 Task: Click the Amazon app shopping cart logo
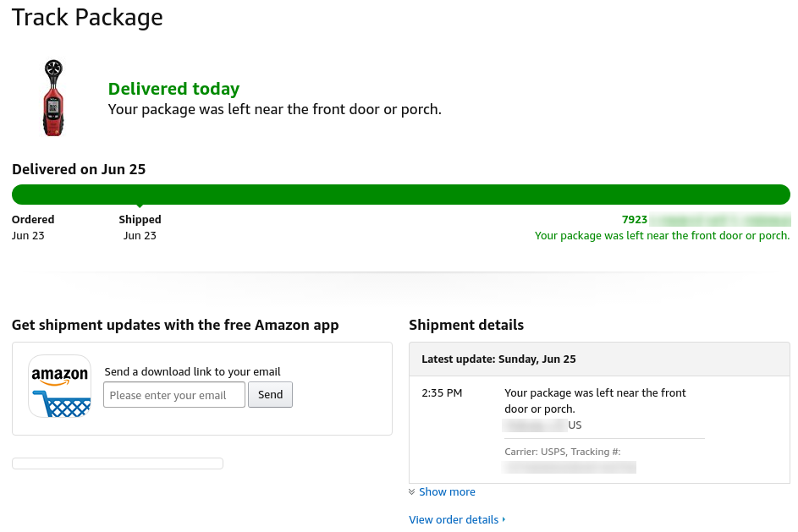click(x=59, y=388)
